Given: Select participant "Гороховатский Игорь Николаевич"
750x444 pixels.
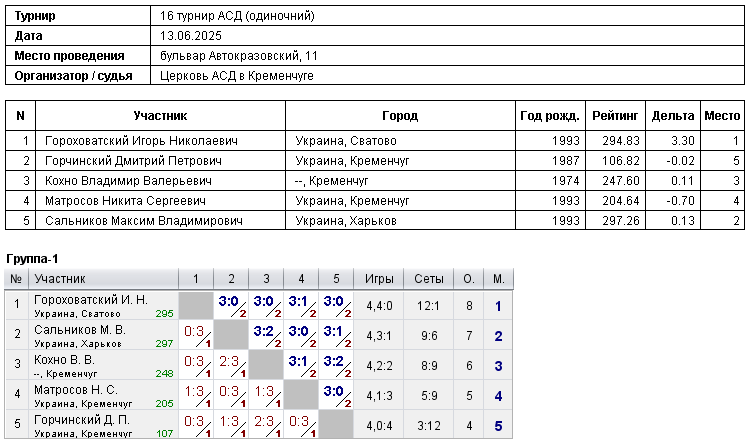Looking at the screenshot, I should (x=141, y=141).
